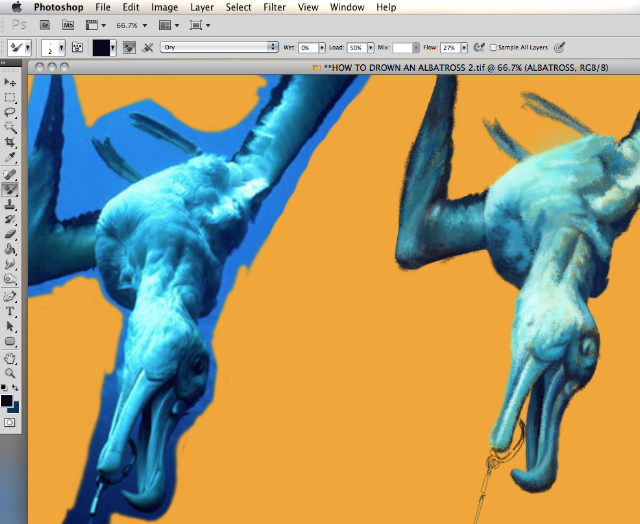Select the History Brush tool
The image size is (640, 524).
[x=10, y=220]
